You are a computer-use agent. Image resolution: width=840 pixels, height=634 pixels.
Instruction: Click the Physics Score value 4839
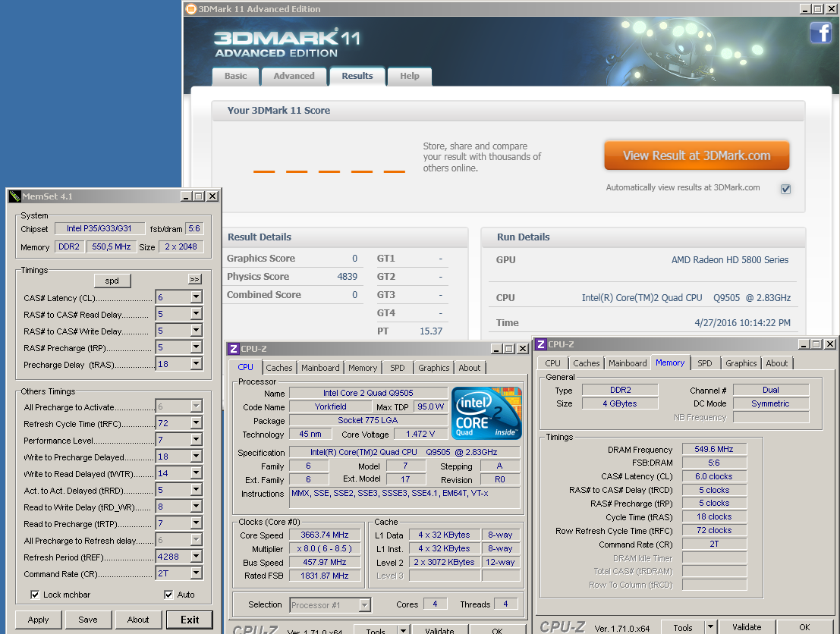347,276
